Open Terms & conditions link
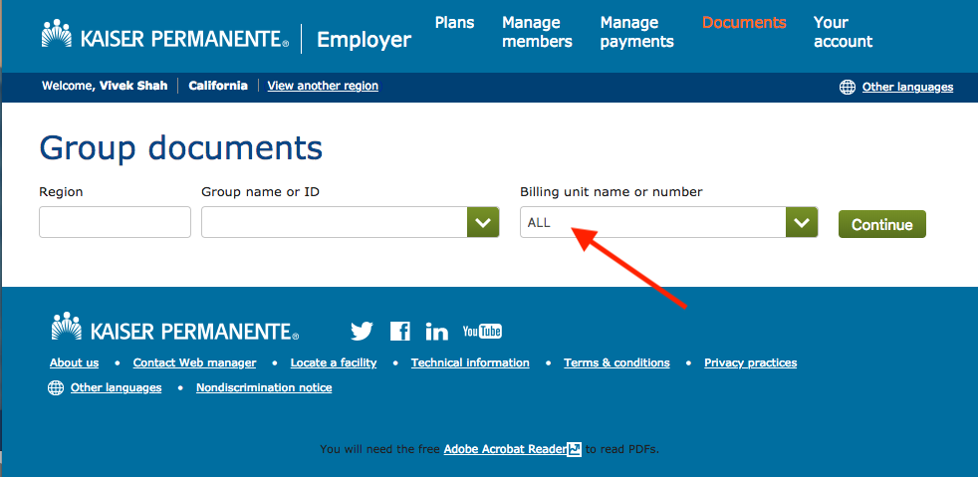The image size is (980, 477). 616,362
